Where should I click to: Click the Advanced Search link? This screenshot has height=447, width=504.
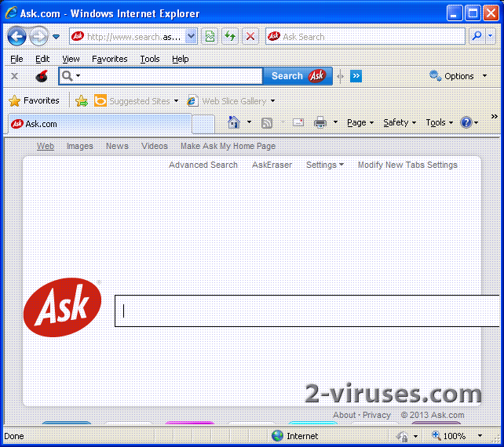pos(203,165)
